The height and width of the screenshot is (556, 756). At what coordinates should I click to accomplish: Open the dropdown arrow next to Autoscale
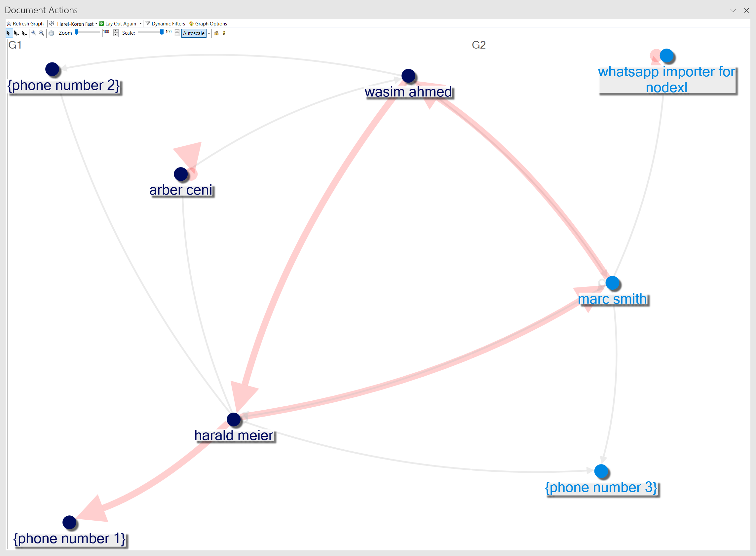click(x=209, y=33)
